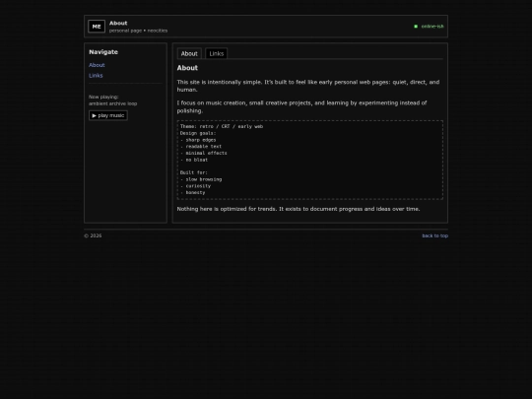Click 'Theme: retro / CRT / early web' line
The image size is (532, 399).
222,126
